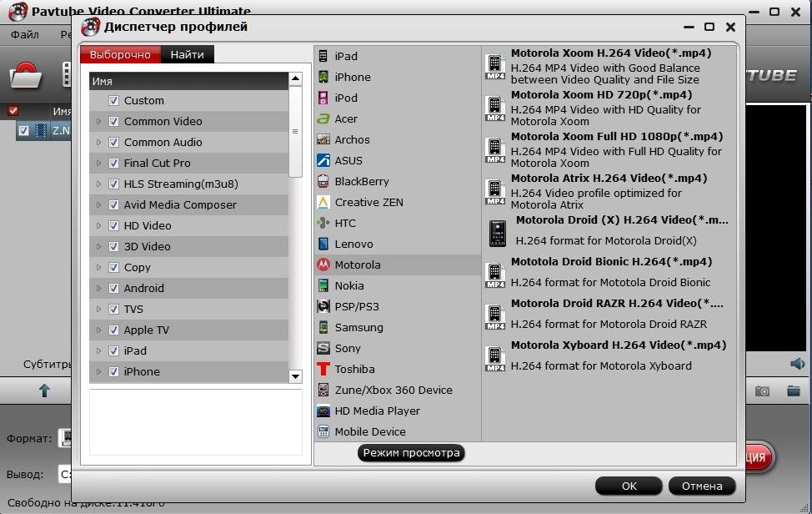Uncheck the 3D Video checkbox
812x514 pixels.
[113, 247]
